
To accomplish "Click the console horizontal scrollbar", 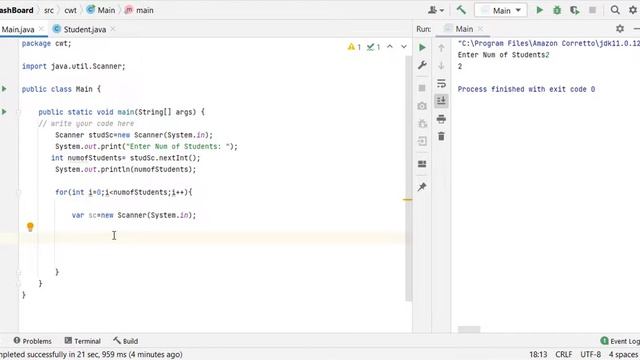I will (469, 329).
